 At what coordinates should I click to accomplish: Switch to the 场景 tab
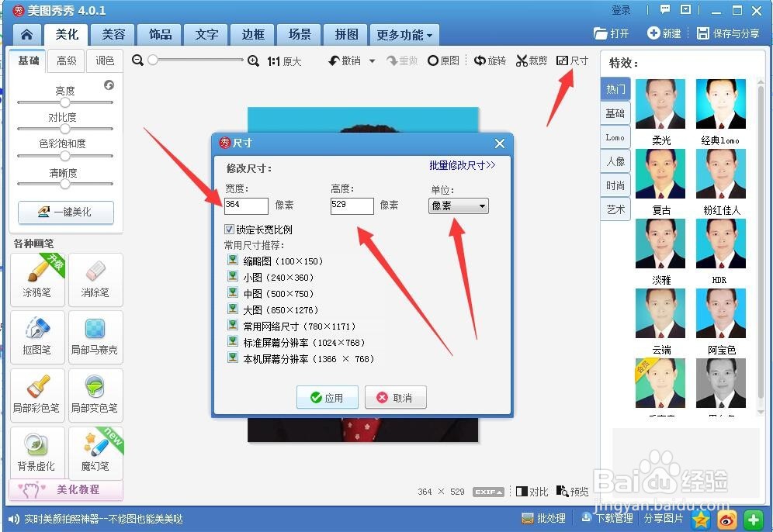(300, 34)
